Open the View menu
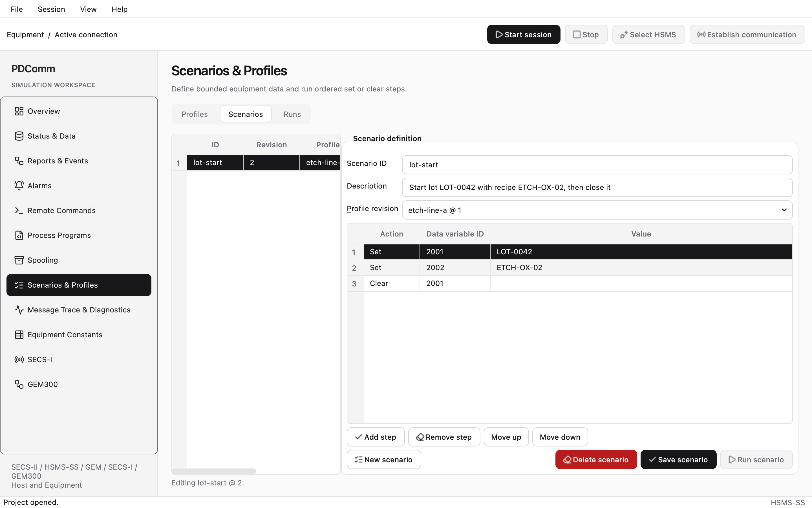 [x=88, y=9]
